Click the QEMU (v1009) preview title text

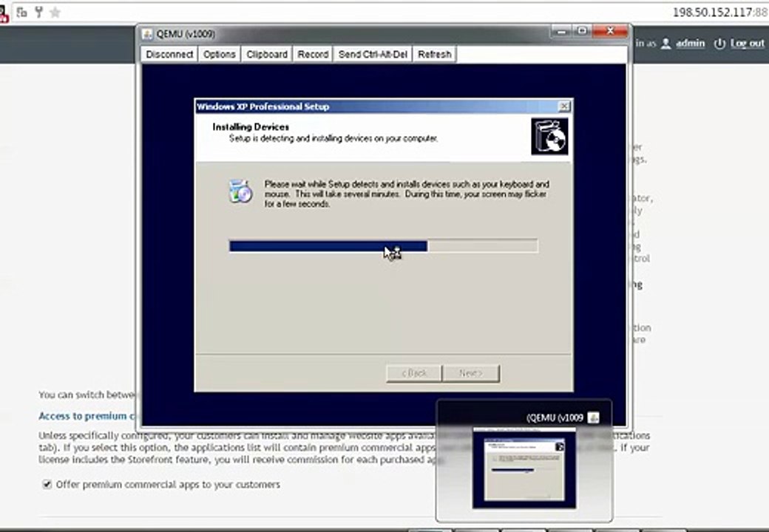coord(555,417)
